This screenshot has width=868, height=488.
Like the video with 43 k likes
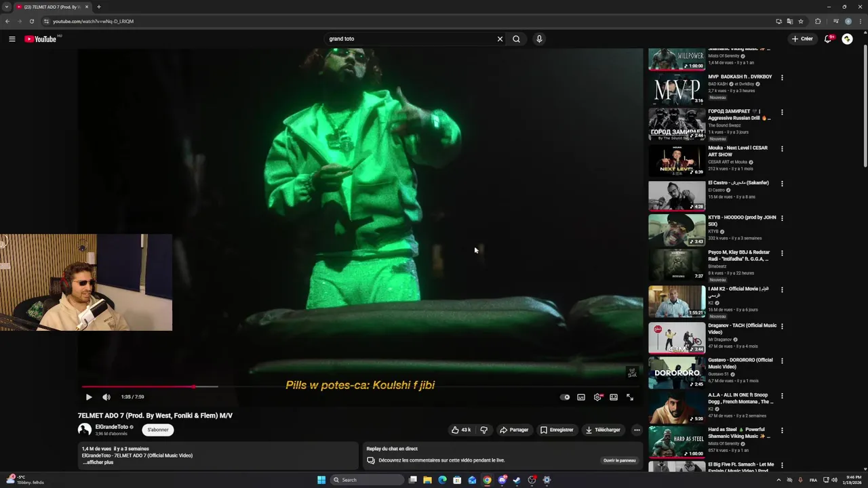point(461,430)
